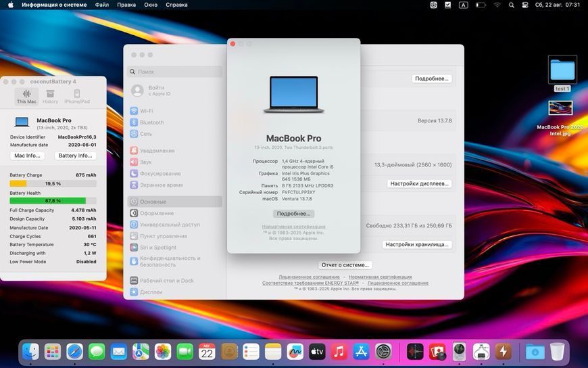The image size is (588, 368).
Task: Open Calendar showing 22 in dock
Action: (207, 352)
